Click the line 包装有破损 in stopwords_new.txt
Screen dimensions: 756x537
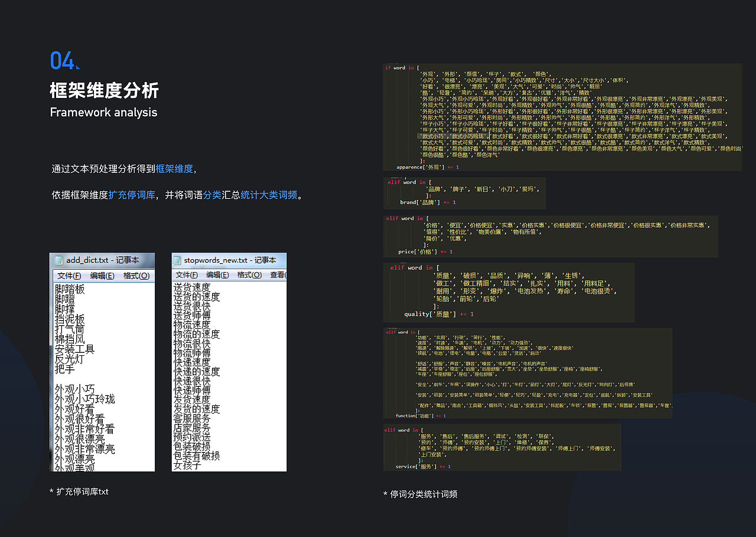coord(196,456)
